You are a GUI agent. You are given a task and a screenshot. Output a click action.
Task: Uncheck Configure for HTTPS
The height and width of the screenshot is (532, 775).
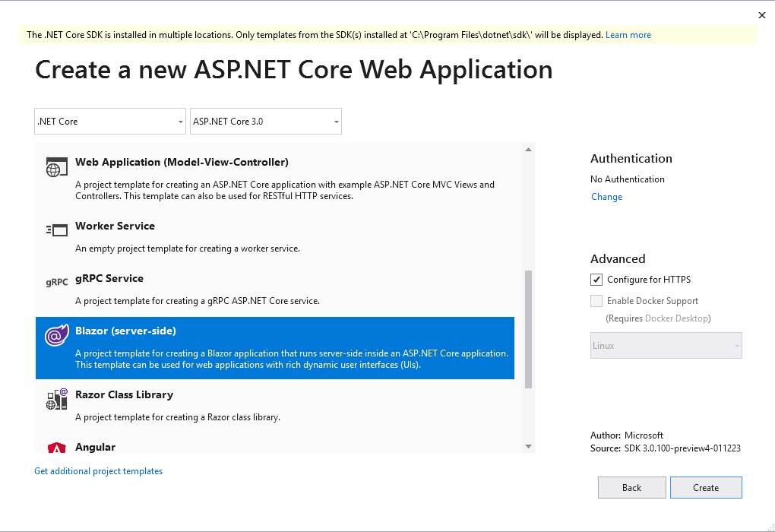(x=596, y=280)
